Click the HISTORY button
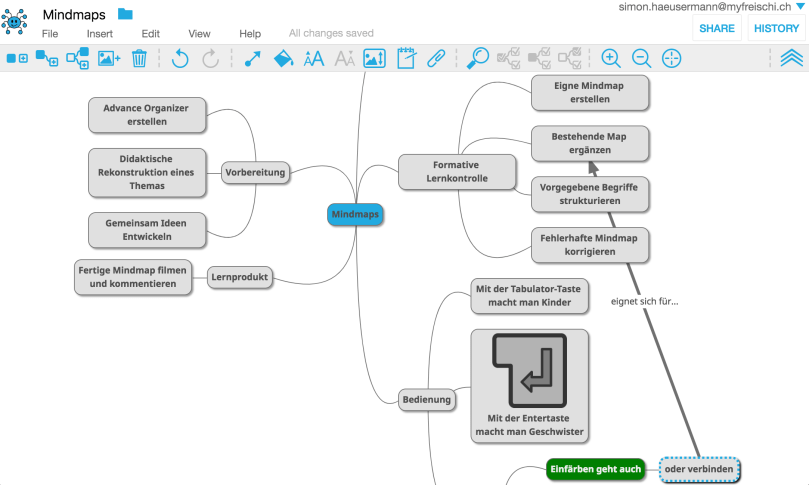Screen dimensions: 809x485 776,29
